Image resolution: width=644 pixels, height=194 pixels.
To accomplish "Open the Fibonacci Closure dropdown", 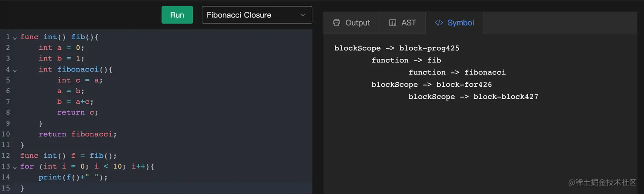I will click(x=256, y=15).
